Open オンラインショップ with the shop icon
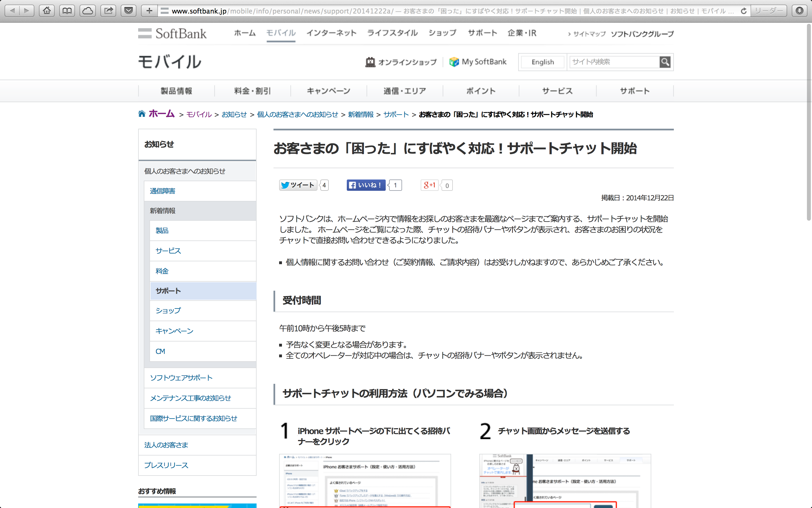 click(401, 62)
